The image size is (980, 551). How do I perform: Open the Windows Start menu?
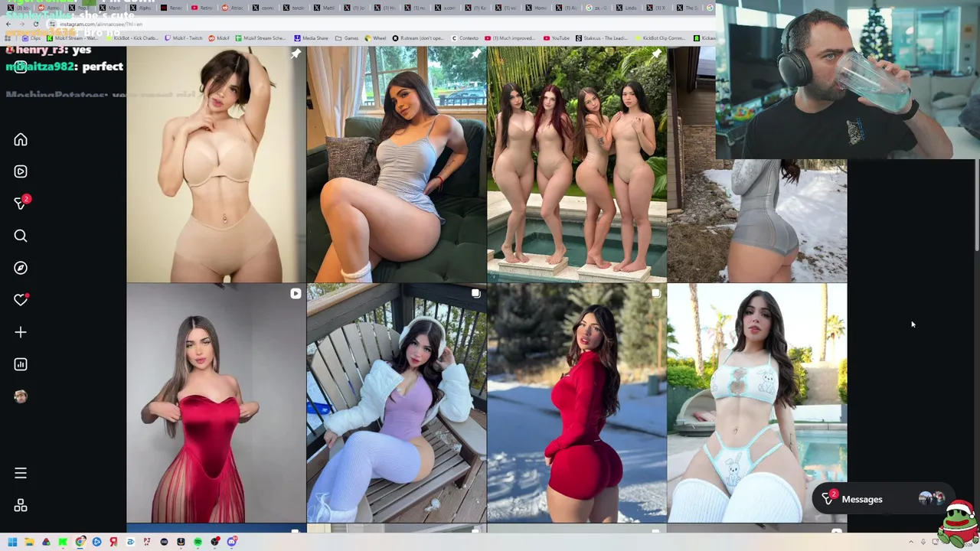click(12, 542)
